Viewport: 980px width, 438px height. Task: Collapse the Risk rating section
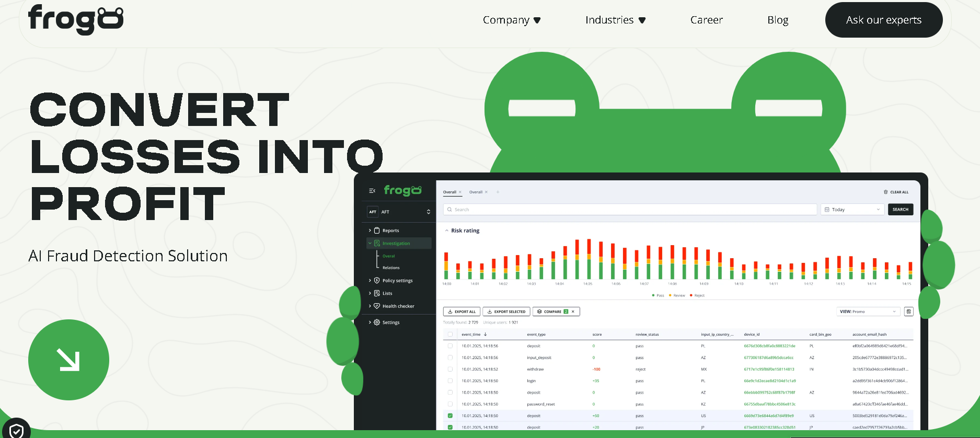coord(446,230)
